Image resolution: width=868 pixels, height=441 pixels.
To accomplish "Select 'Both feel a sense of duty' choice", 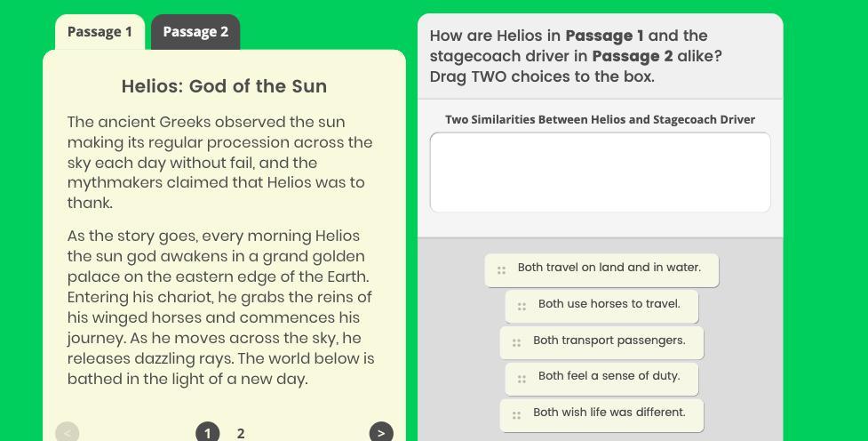I will click(x=609, y=376).
